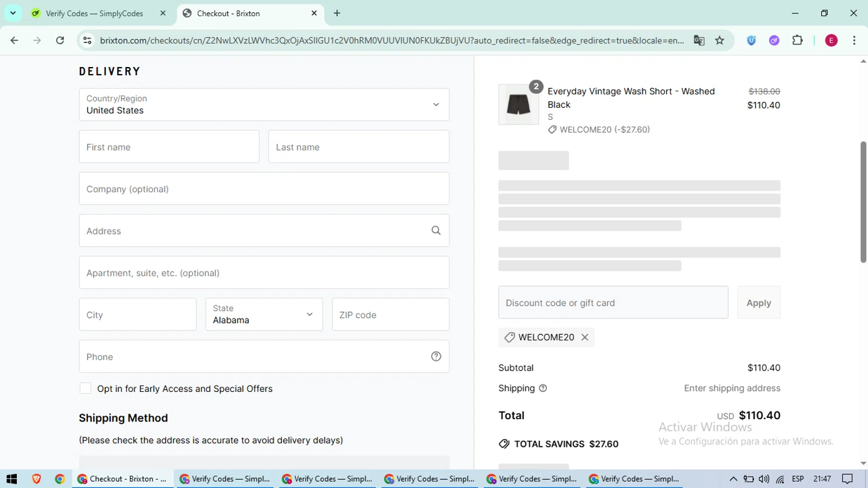Close the Checkout - Brixton tab
Screen dimensions: 868x488
point(314,13)
